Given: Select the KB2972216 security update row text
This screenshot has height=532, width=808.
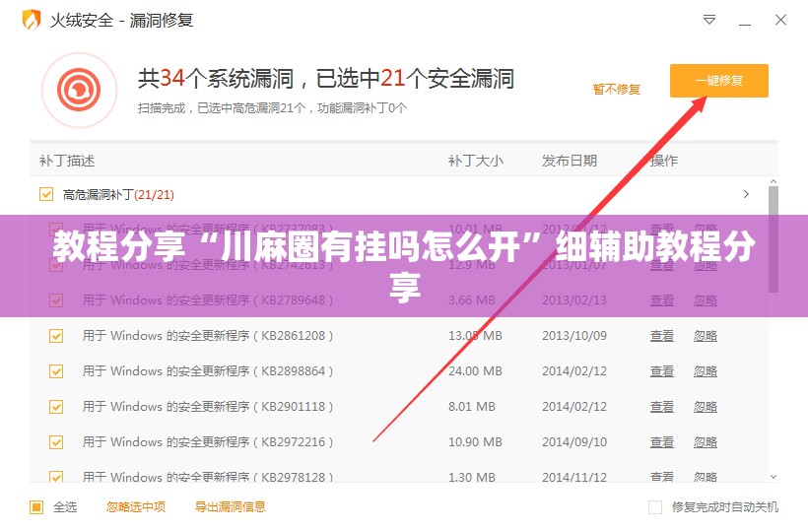Looking at the screenshot, I should (x=208, y=442).
